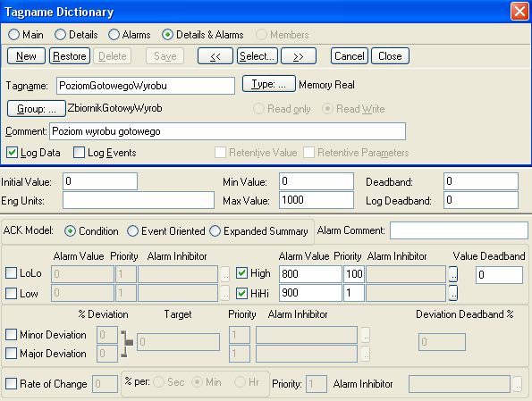Image resolution: width=532 pixels, height=401 pixels.
Task: Click the HiHi alarm priority field
Action: 354,293
